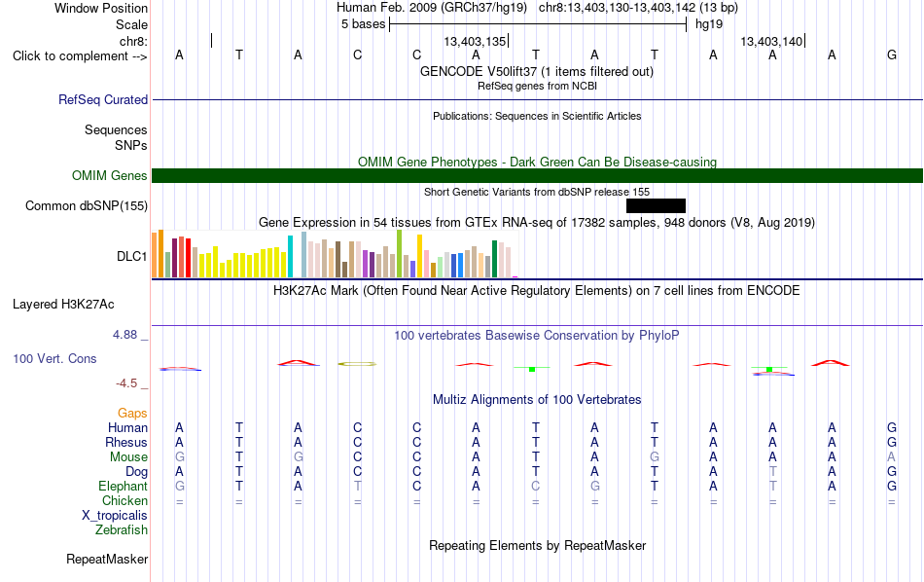Select the Dog alignment row label
This screenshot has width=924, height=582.
(x=136, y=472)
